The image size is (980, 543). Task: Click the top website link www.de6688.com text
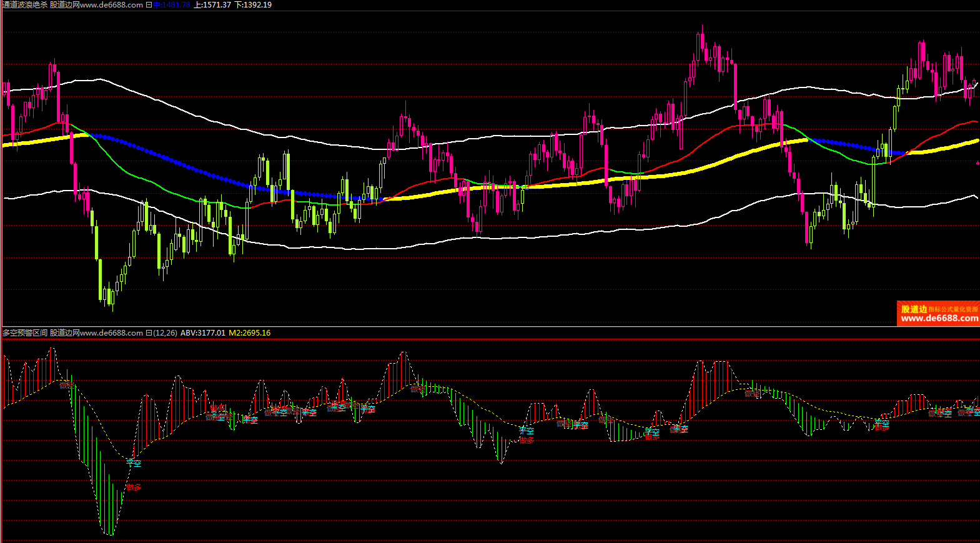coord(111,4)
